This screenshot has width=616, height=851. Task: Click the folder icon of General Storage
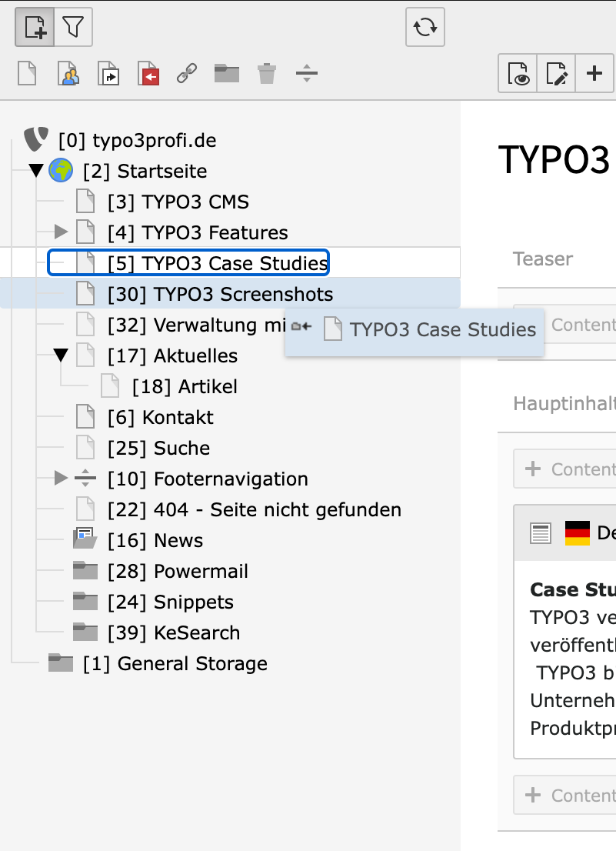click(61, 663)
